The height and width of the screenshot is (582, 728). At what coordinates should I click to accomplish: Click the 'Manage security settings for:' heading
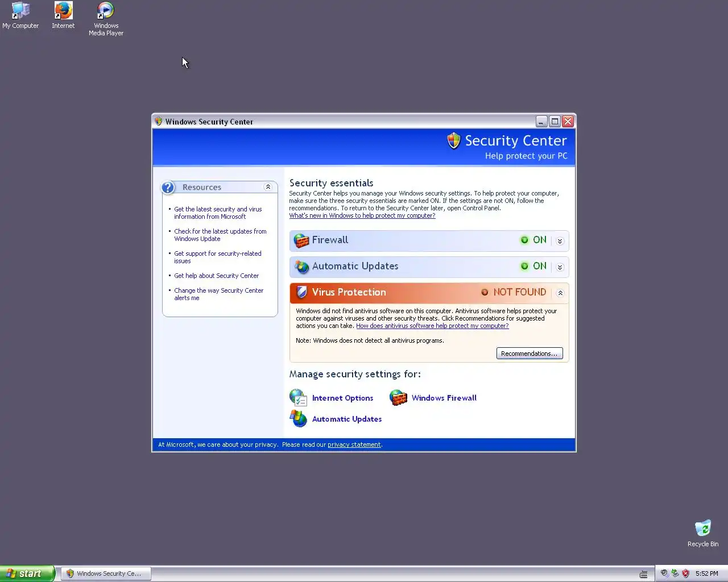[x=355, y=374]
